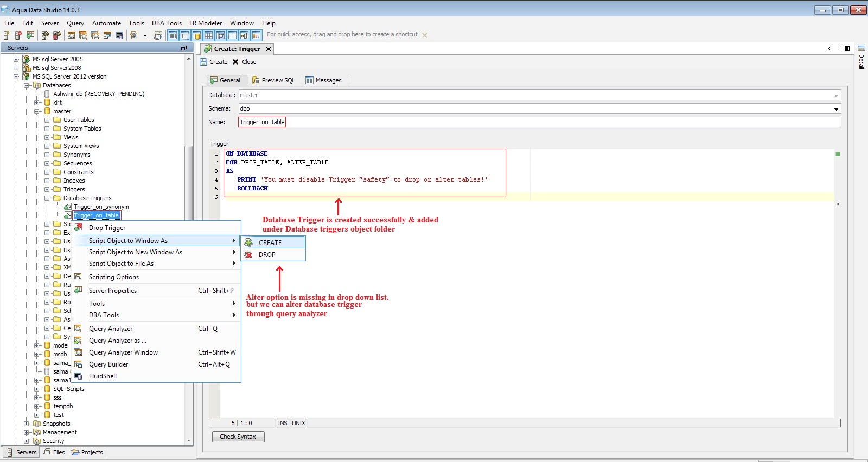The height and width of the screenshot is (462, 868).
Task: Expand the kirti database node
Action: (37, 102)
